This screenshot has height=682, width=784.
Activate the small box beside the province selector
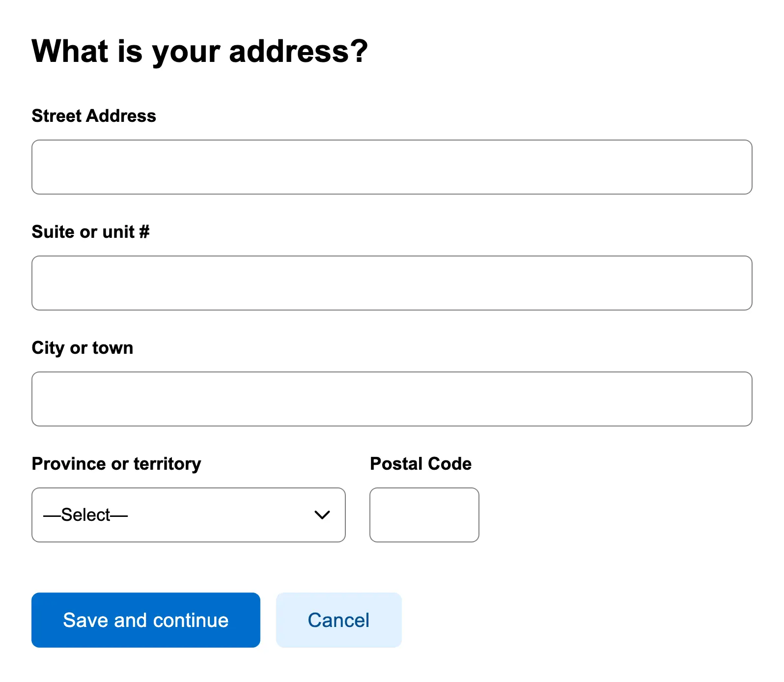[x=424, y=515]
